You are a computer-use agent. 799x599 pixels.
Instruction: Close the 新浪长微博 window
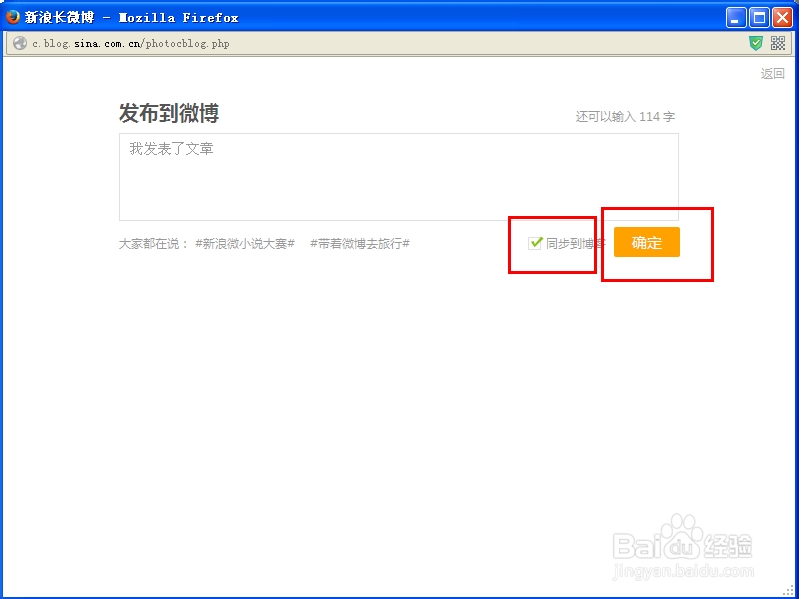pos(782,18)
